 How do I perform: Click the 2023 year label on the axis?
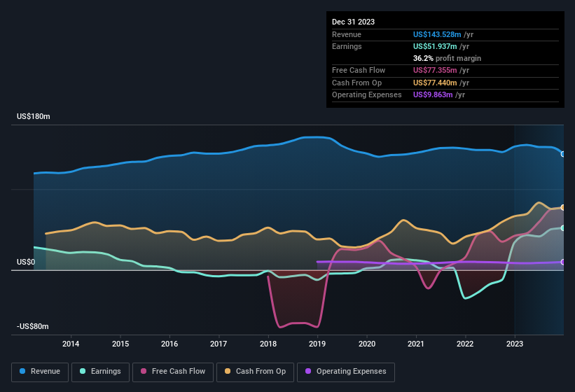pyautogui.click(x=515, y=344)
